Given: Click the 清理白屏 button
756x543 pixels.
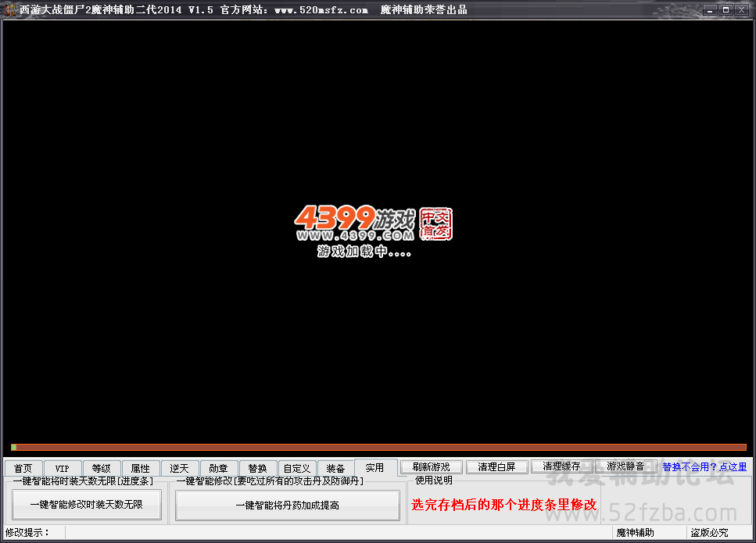Looking at the screenshot, I should coord(496,467).
